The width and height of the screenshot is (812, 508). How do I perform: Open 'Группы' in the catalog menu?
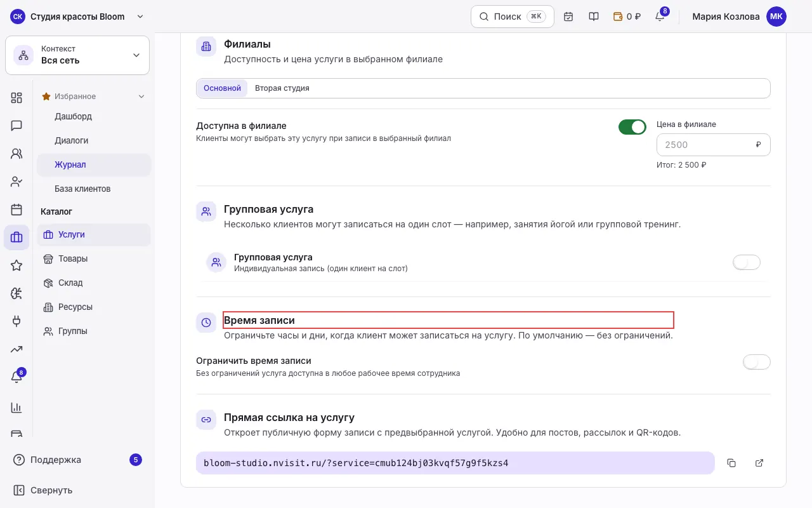pos(94,331)
